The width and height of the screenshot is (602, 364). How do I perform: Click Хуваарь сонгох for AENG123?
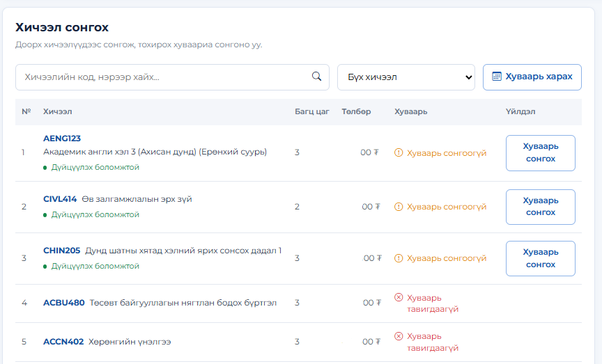click(540, 152)
